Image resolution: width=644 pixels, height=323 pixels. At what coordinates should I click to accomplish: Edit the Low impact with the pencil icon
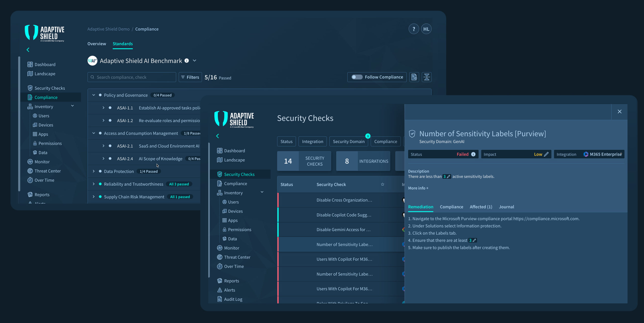click(546, 154)
